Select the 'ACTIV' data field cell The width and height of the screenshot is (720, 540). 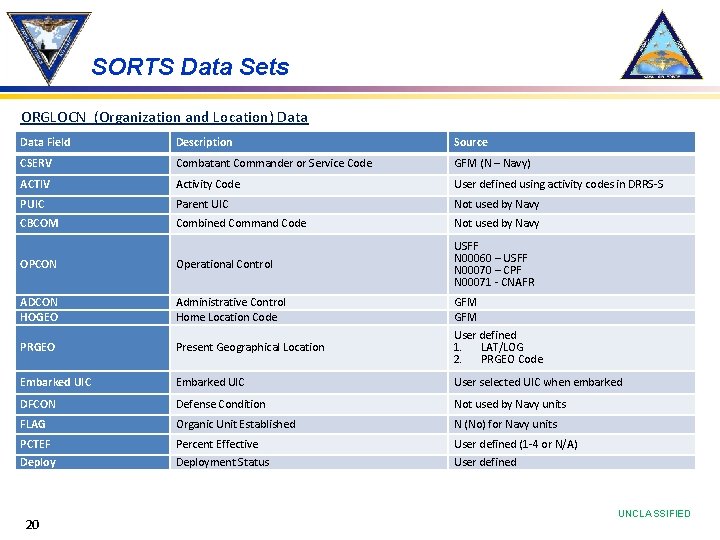point(92,185)
